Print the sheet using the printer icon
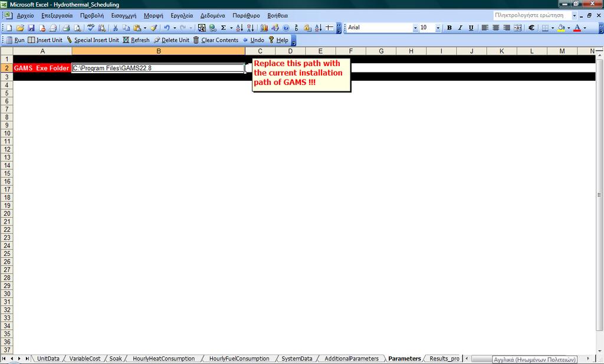The height and width of the screenshot is (364, 604). (66, 28)
